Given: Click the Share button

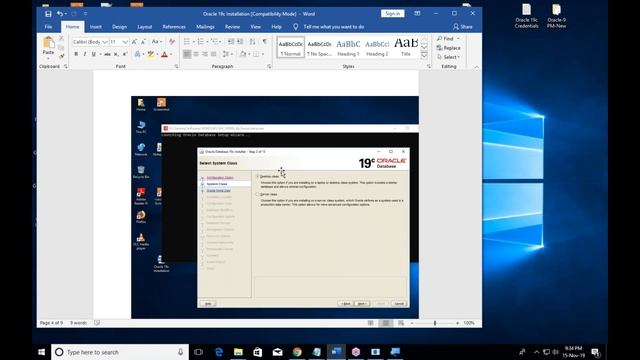Looking at the screenshot, I should [462, 27].
